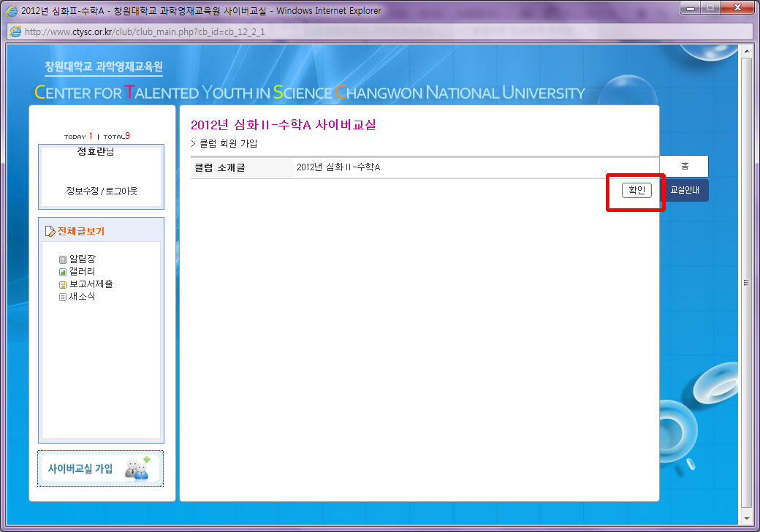The image size is (760, 532).
Task: Click the 새소식 list icon
Action: click(63, 297)
